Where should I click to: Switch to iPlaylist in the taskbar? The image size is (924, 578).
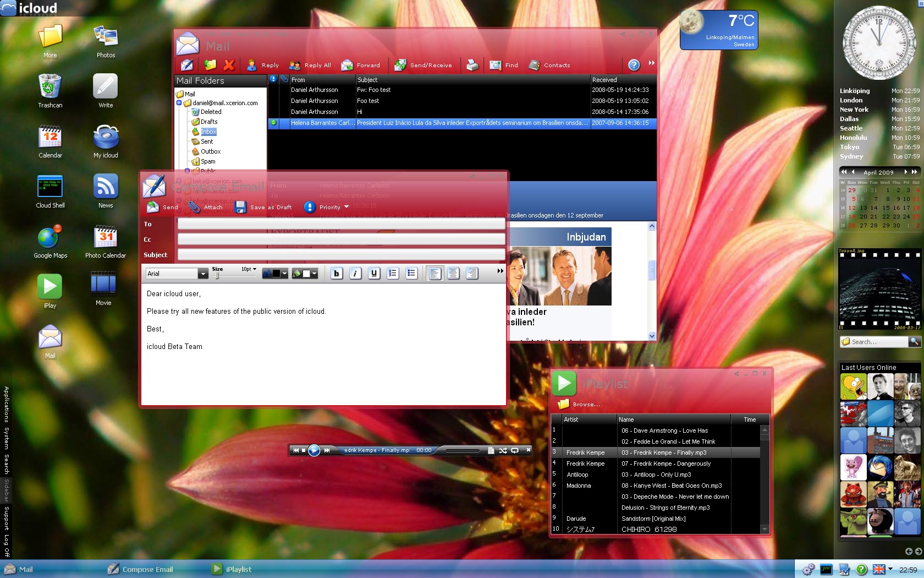click(x=232, y=569)
